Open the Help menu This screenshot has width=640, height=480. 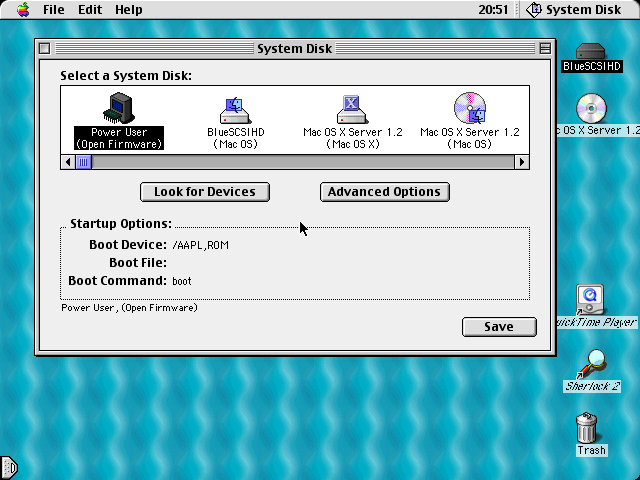point(129,9)
